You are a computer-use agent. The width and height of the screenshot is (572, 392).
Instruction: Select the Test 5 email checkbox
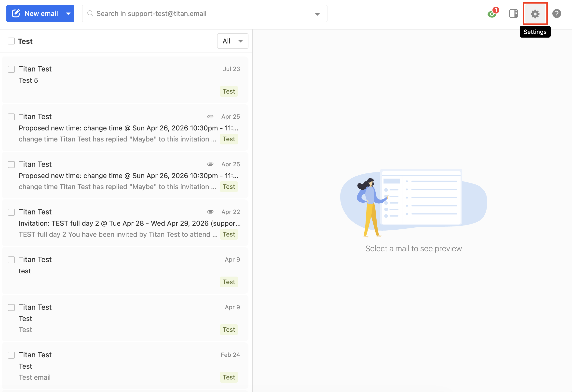coord(11,69)
